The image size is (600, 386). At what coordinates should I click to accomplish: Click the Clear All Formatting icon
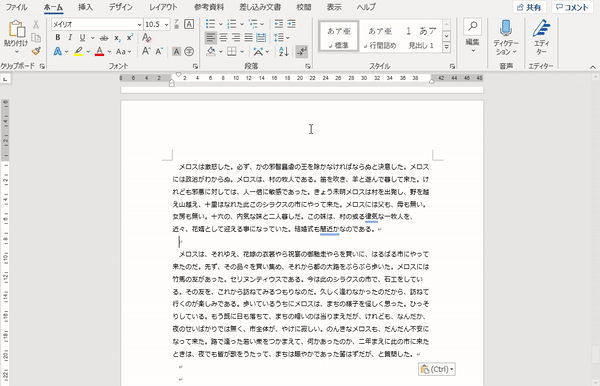point(146,37)
